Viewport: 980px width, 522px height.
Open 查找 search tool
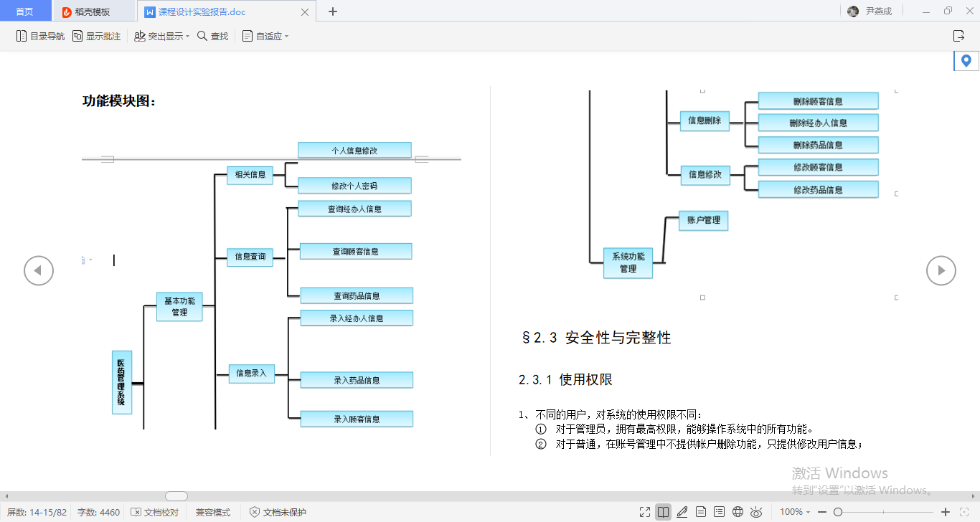213,36
